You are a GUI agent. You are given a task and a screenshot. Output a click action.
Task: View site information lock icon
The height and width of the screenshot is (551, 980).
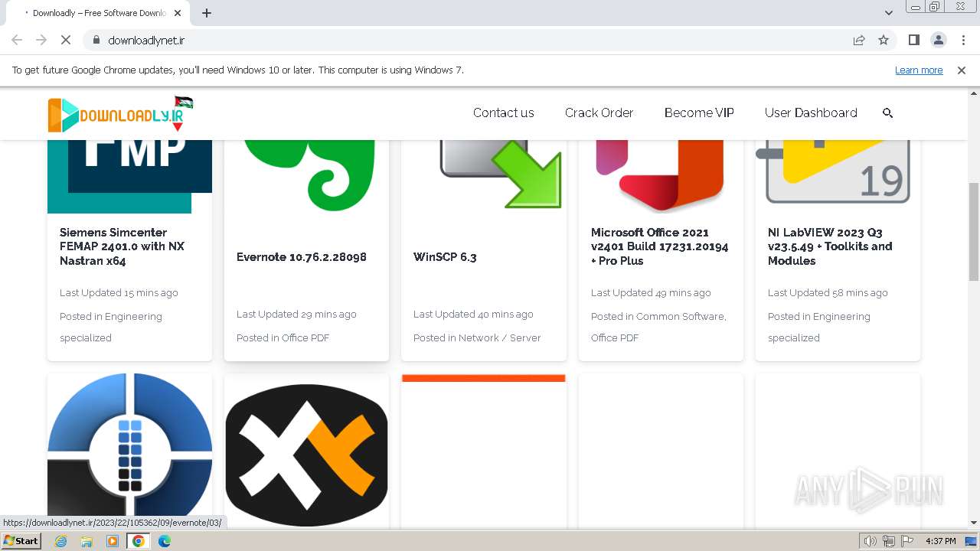[x=96, y=40]
